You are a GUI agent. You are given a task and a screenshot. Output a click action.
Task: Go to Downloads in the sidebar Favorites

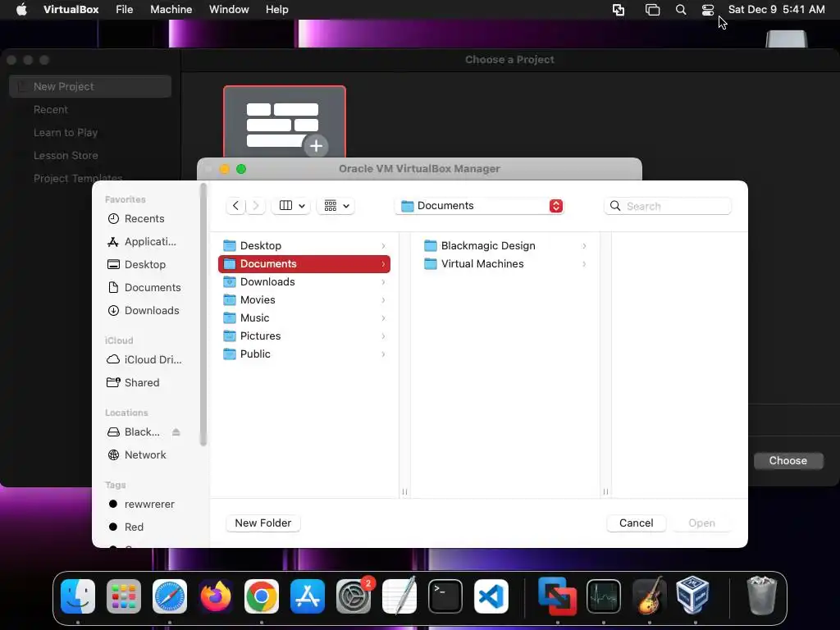click(144, 311)
